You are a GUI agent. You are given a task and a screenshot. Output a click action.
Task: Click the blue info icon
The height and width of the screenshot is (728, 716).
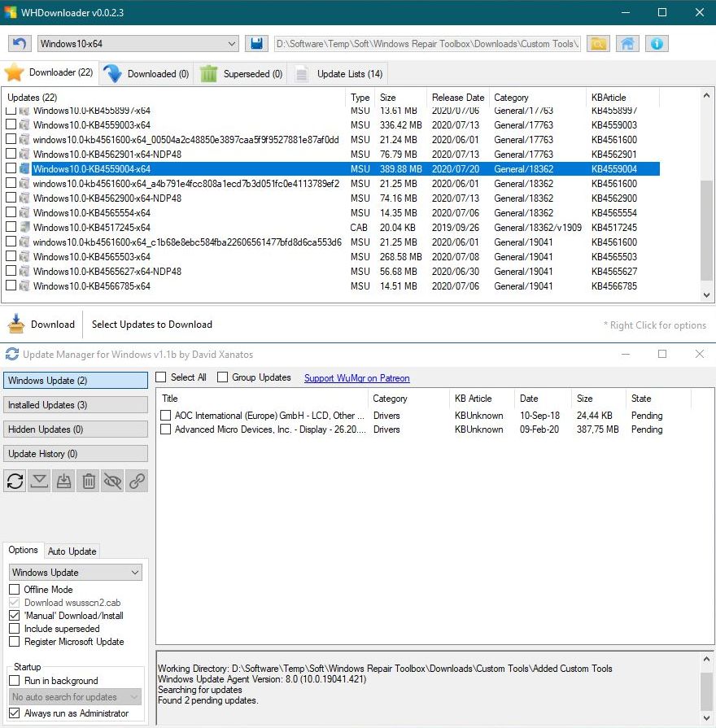click(x=657, y=43)
